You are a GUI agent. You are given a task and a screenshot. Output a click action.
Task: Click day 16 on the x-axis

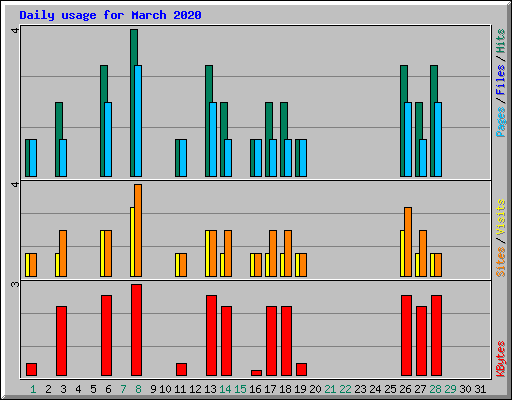[x=255, y=389]
